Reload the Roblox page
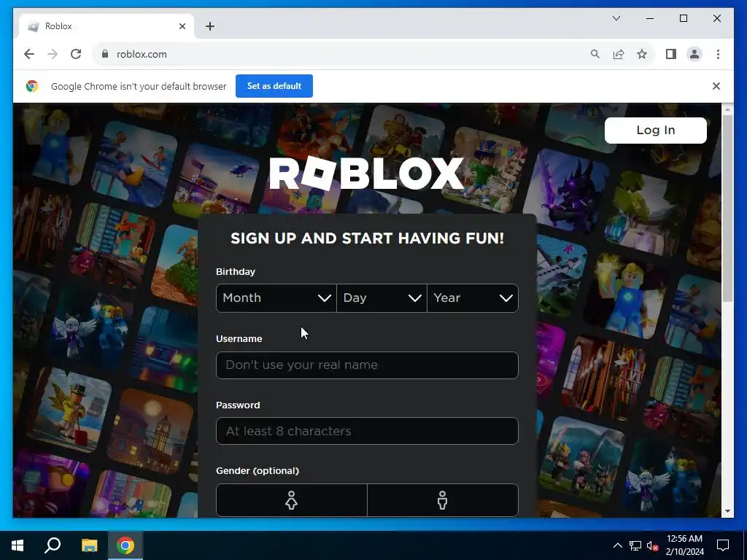Screen dimensions: 747x560 [76, 54]
